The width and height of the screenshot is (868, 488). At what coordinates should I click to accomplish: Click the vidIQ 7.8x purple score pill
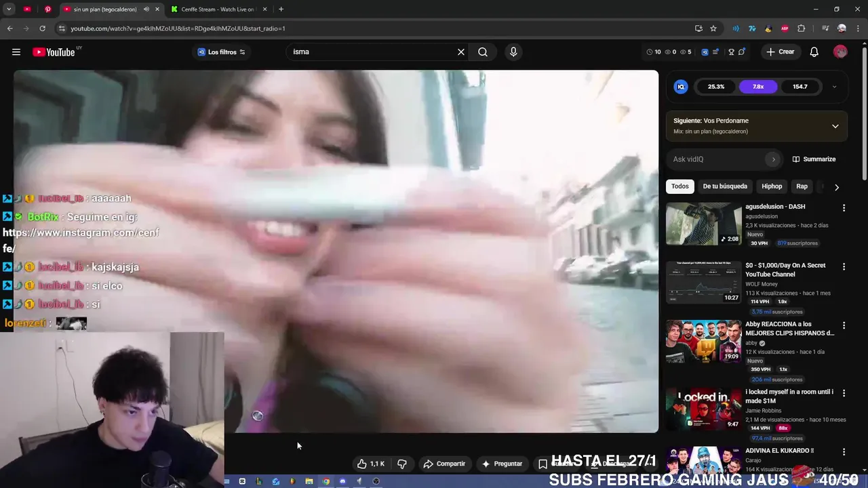click(x=758, y=87)
